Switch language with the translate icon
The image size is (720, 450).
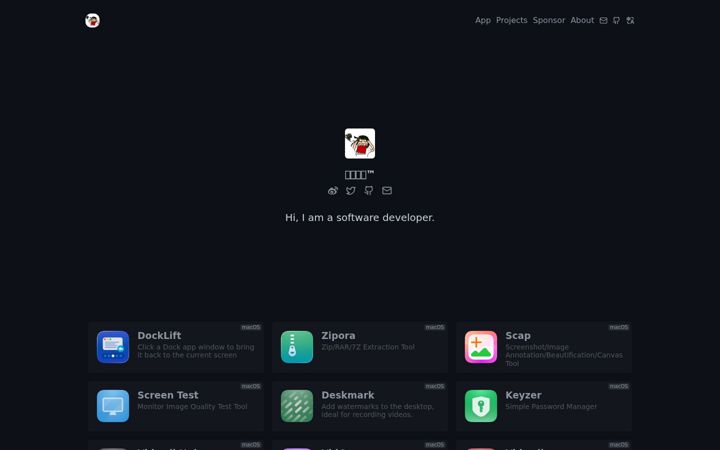(x=630, y=20)
